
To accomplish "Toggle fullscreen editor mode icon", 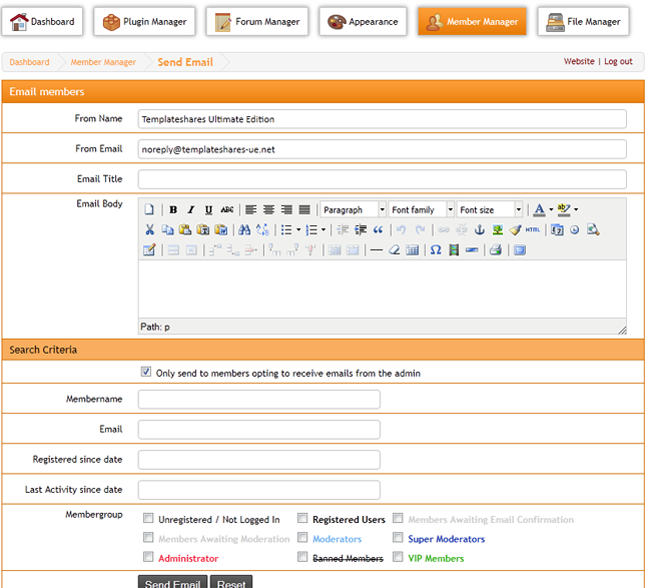I will [520, 250].
